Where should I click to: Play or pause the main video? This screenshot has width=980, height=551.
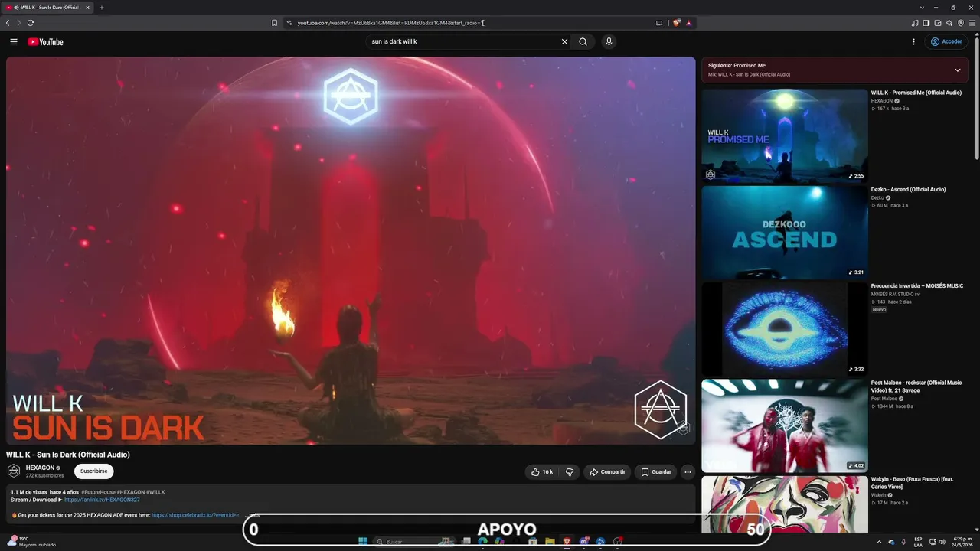[351, 250]
